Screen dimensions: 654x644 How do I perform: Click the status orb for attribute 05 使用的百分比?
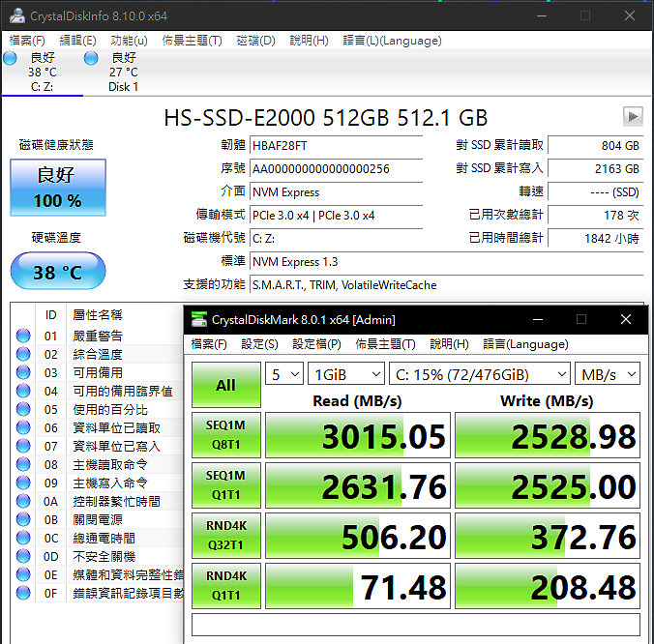[x=23, y=409]
